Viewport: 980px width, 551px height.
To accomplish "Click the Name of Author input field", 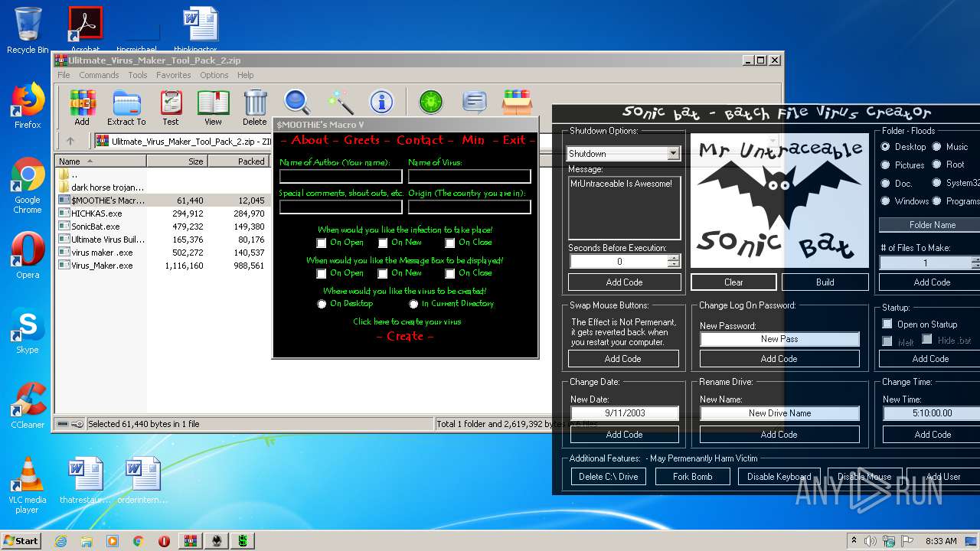I will (x=341, y=176).
